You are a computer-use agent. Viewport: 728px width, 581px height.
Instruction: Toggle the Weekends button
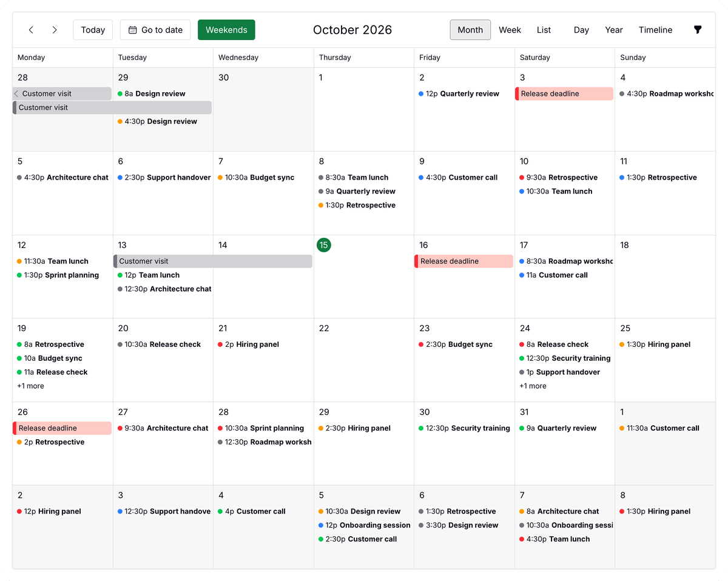pos(226,30)
